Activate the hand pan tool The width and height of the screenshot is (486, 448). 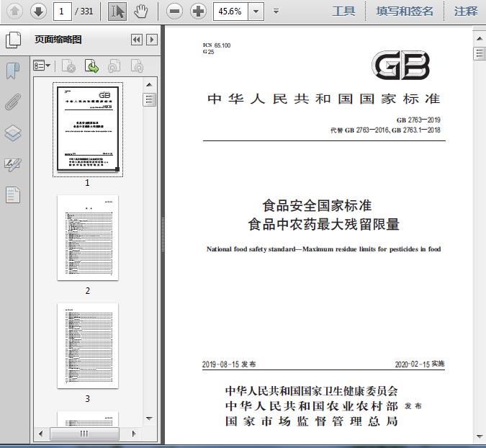tap(141, 12)
